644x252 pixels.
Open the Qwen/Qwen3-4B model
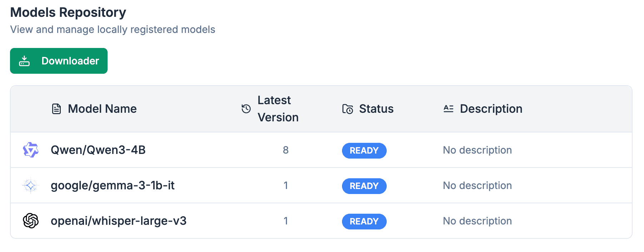coord(98,150)
